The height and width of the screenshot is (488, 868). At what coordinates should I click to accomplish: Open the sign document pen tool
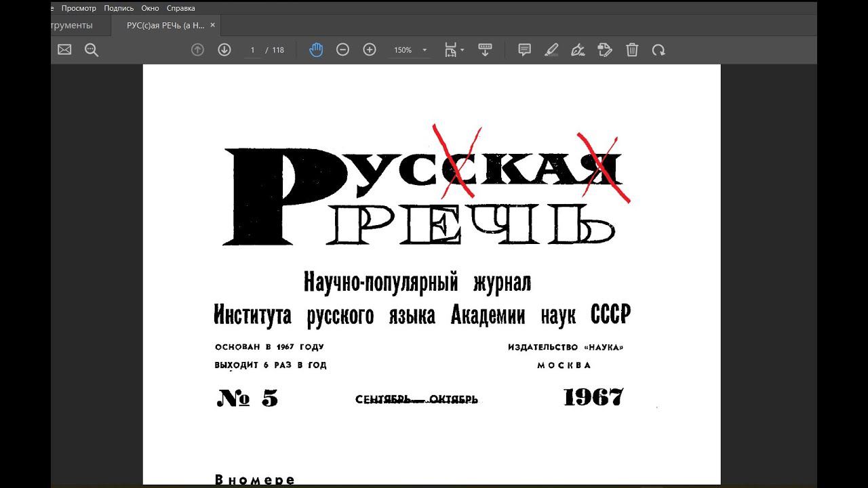pyautogui.click(x=578, y=49)
